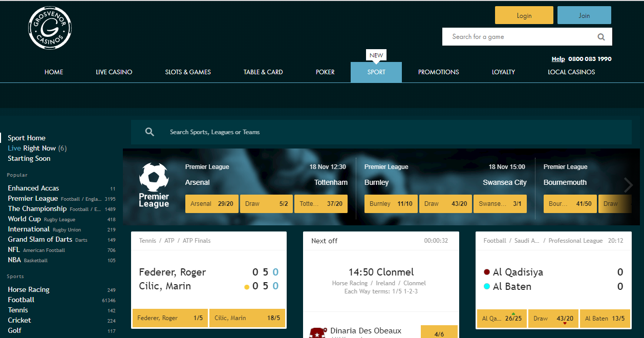
Task: Open LOCAL CASINOS
Action: click(571, 72)
